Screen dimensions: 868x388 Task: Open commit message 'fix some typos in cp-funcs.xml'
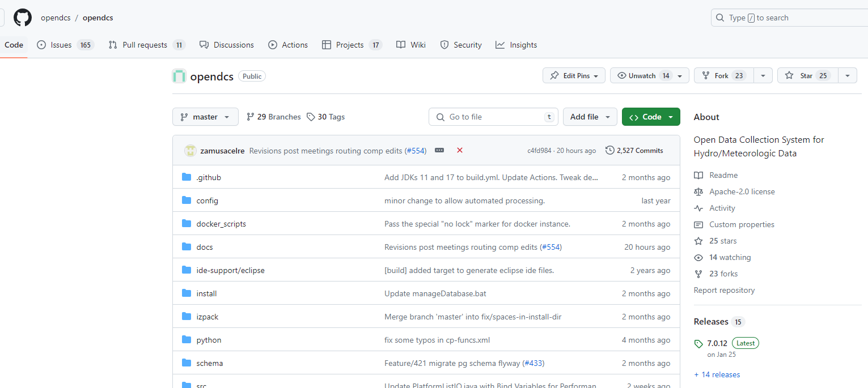[x=437, y=340]
